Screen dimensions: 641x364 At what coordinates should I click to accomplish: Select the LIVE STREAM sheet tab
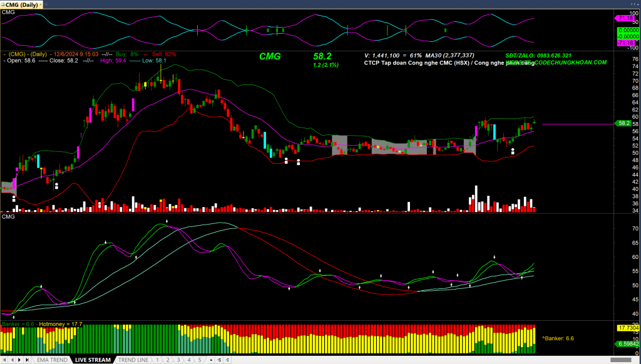tap(93, 360)
